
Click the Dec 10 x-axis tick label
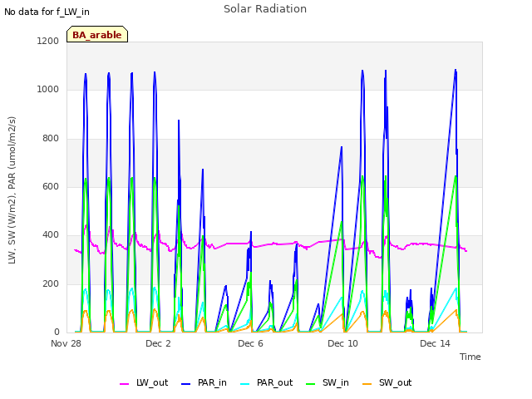342,343
